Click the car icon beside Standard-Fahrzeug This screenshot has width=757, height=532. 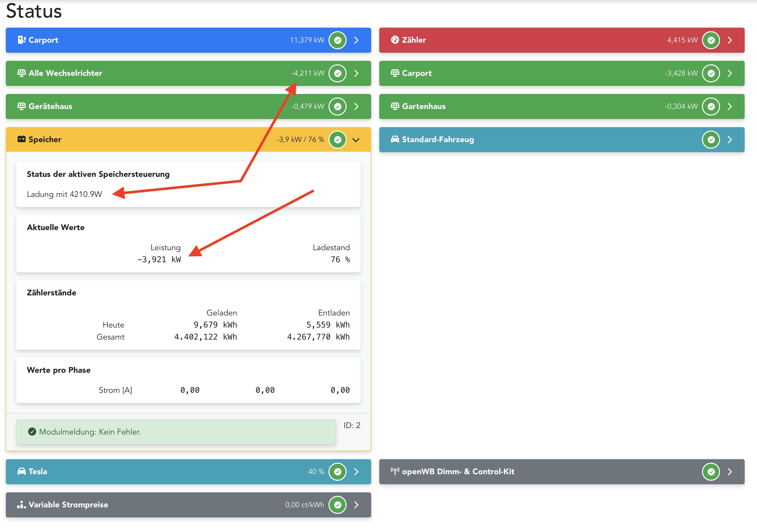395,139
